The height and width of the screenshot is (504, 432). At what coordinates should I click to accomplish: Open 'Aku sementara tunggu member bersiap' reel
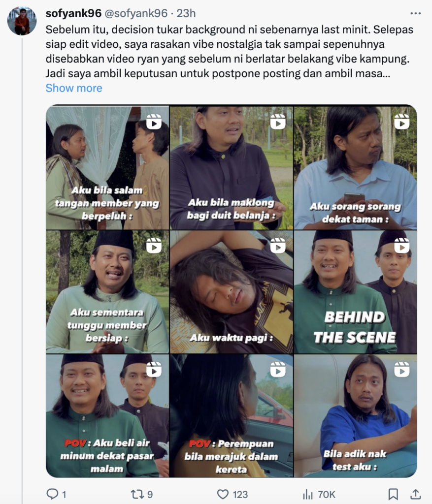(107, 292)
